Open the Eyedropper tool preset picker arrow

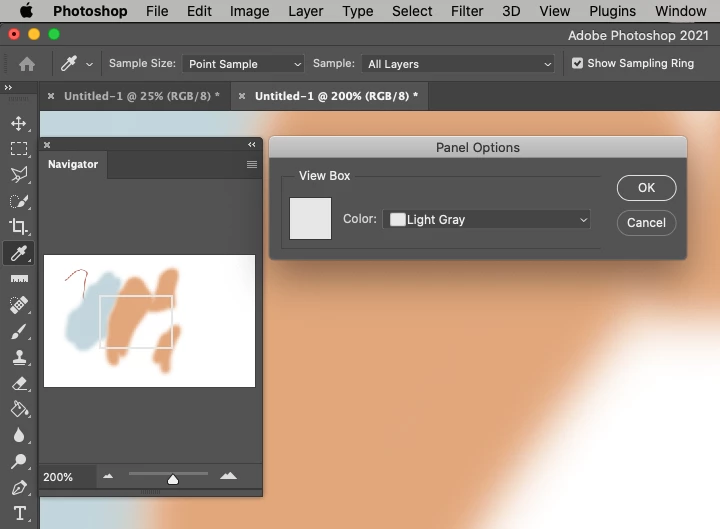(x=90, y=64)
